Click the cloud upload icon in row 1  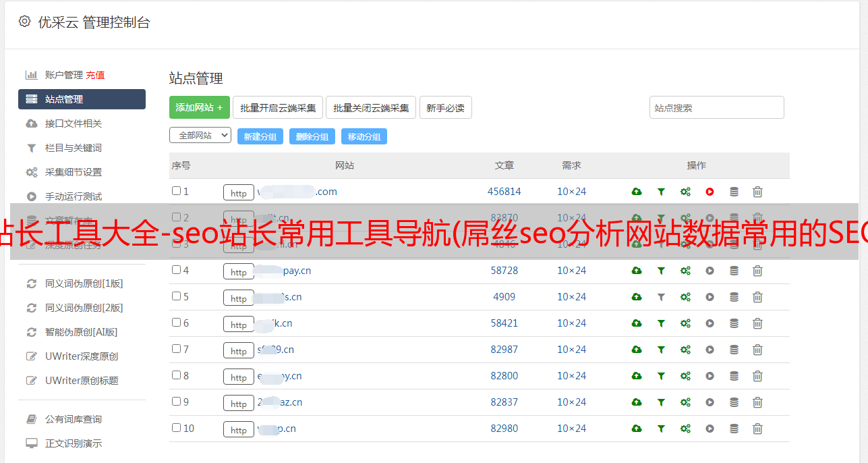(636, 192)
